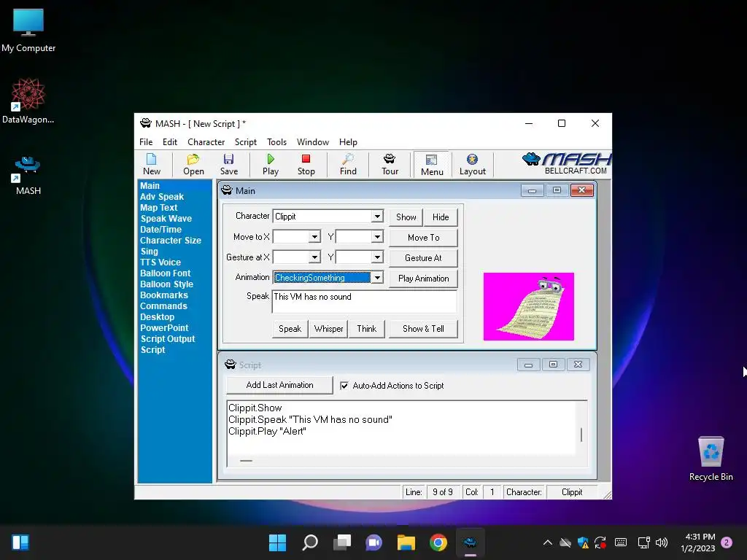Launch Chrome from the taskbar
The image size is (747, 560).
point(438,542)
